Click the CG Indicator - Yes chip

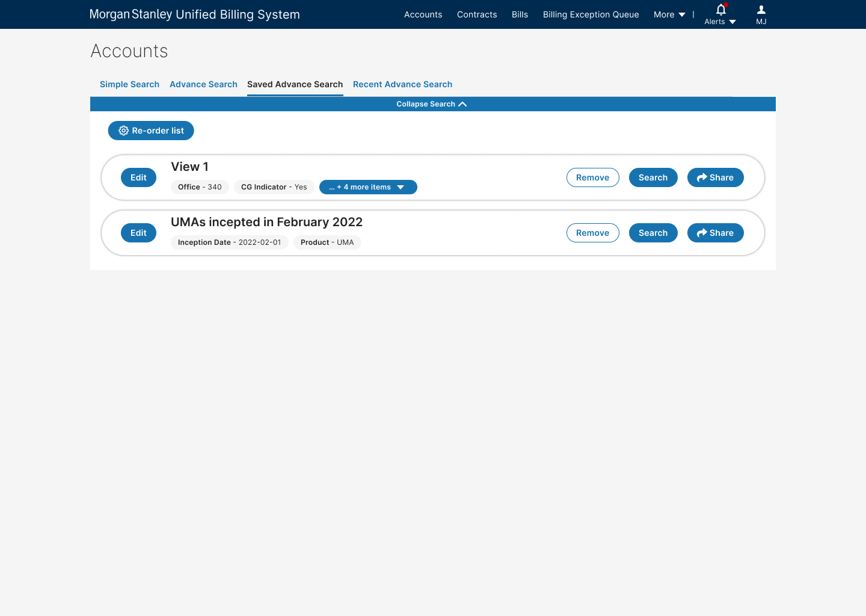pos(274,187)
